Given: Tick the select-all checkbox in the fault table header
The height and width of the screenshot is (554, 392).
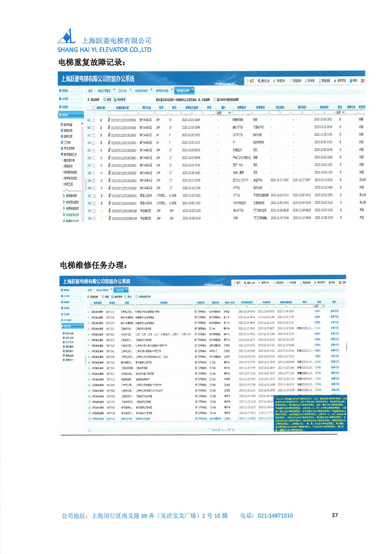Looking at the screenshot, I should (x=93, y=107).
